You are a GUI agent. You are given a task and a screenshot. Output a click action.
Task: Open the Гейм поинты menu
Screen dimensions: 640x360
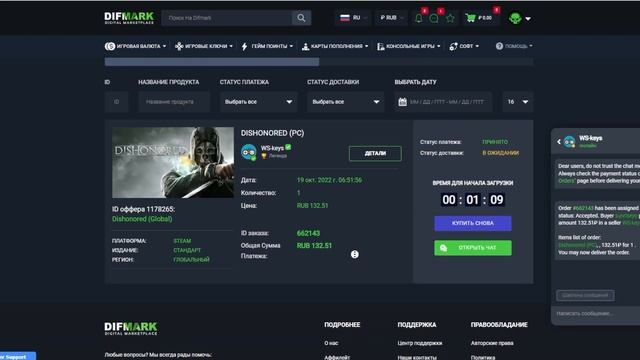(x=267, y=46)
